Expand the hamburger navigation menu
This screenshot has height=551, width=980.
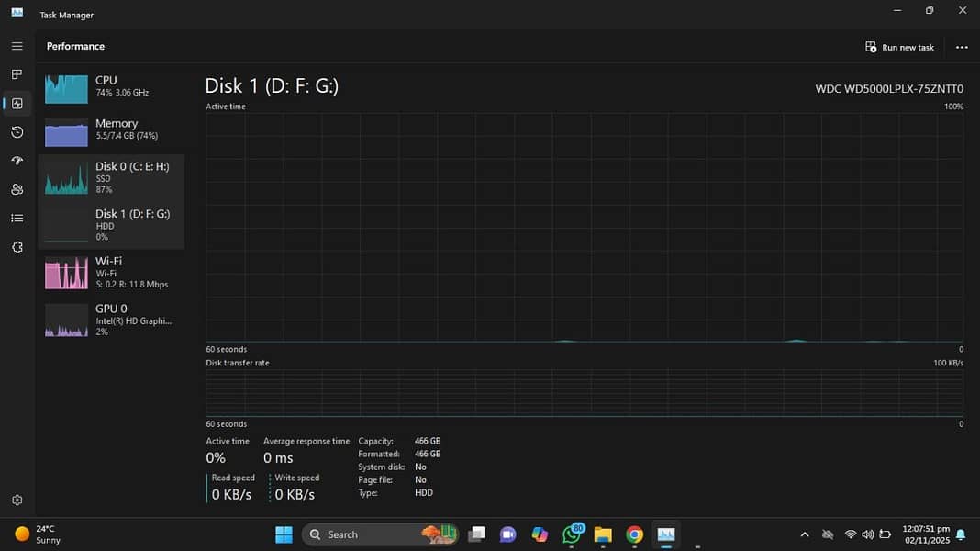(17, 46)
